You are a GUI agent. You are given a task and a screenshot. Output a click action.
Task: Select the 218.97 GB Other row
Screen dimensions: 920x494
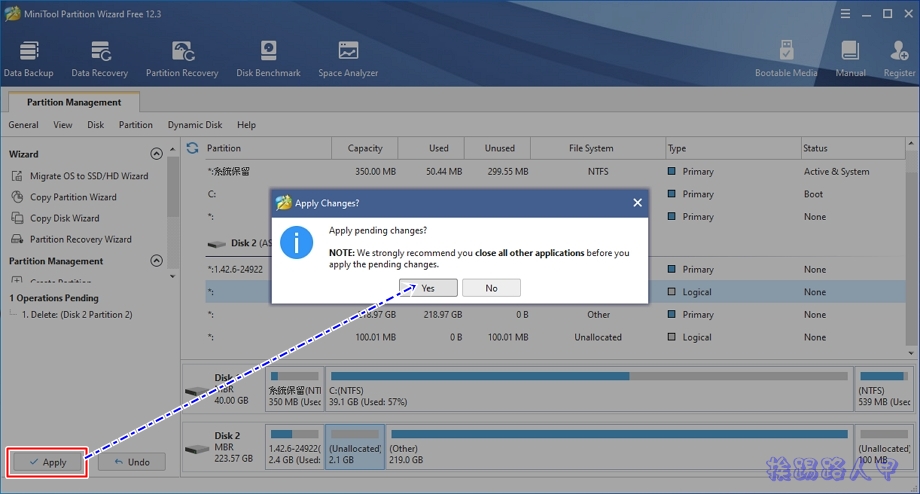(554, 314)
